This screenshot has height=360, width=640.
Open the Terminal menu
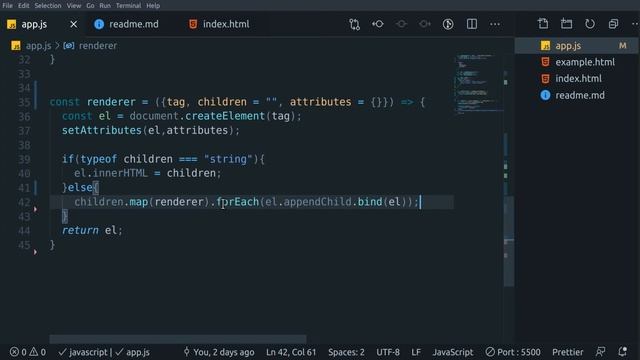click(x=128, y=5)
